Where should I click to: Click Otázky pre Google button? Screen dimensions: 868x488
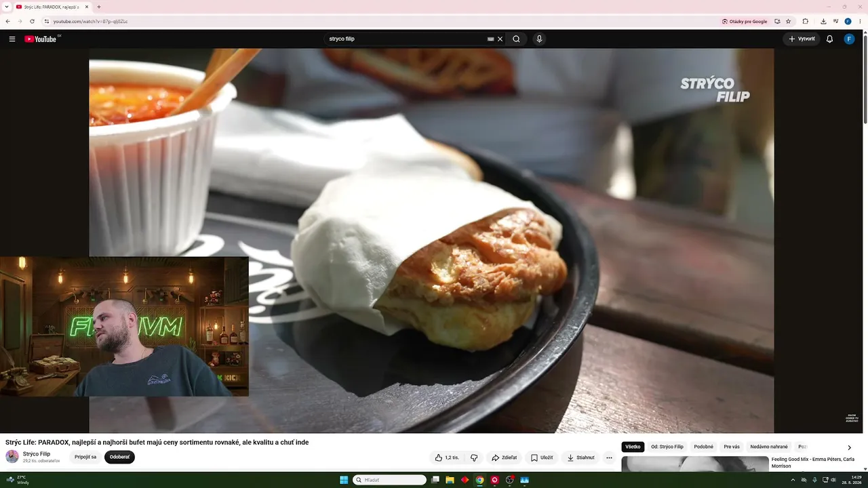coord(745,22)
